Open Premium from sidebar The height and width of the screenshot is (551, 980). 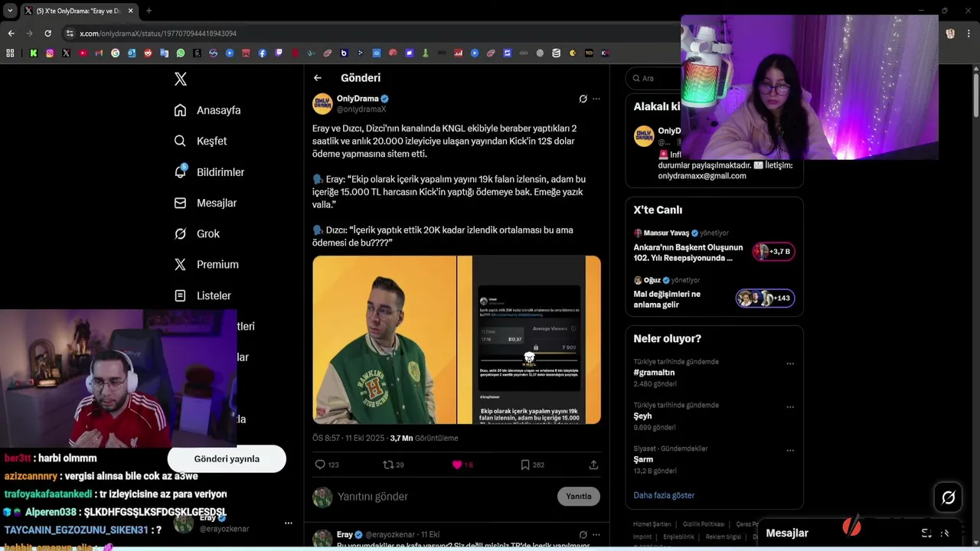[x=207, y=264]
